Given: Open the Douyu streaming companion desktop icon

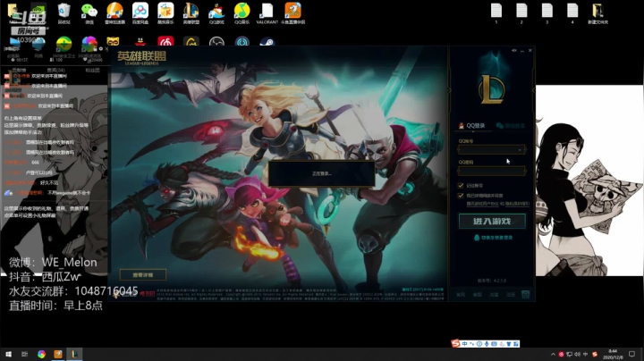Looking at the screenshot, I should coord(292,13).
